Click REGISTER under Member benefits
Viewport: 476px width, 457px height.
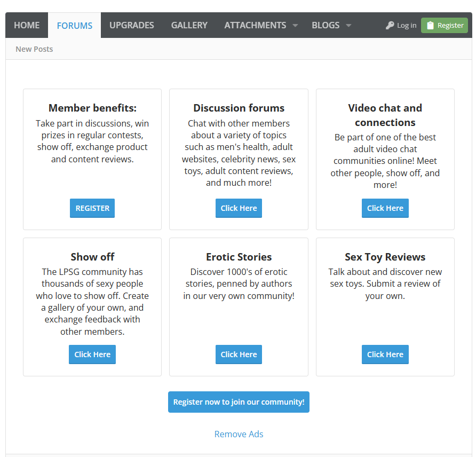(x=92, y=208)
